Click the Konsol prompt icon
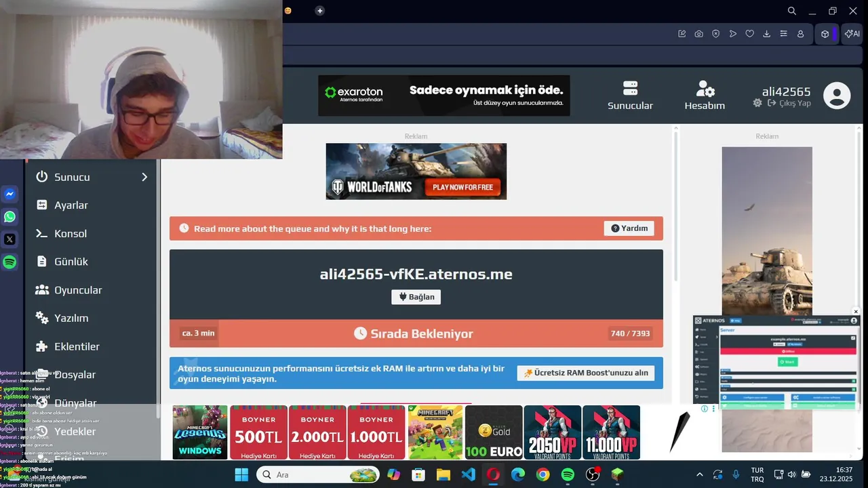Image resolution: width=868 pixels, height=488 pixels. 42,233
